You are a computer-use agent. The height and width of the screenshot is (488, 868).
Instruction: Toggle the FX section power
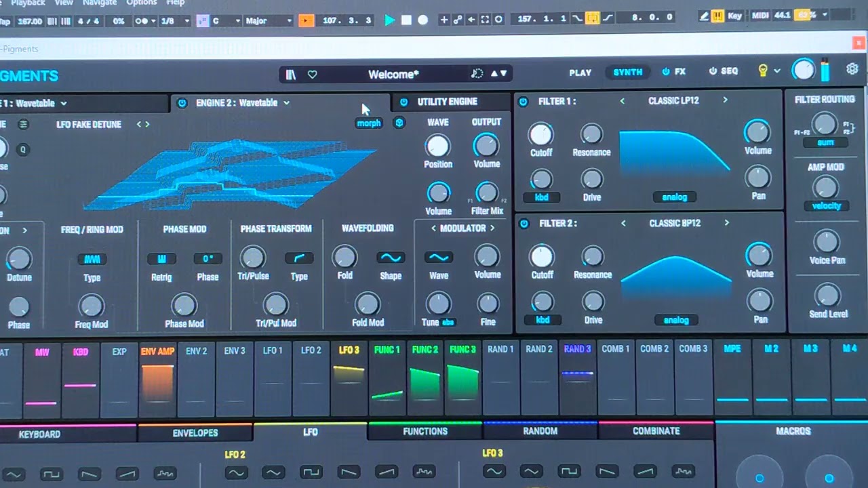tap(666, 71)
